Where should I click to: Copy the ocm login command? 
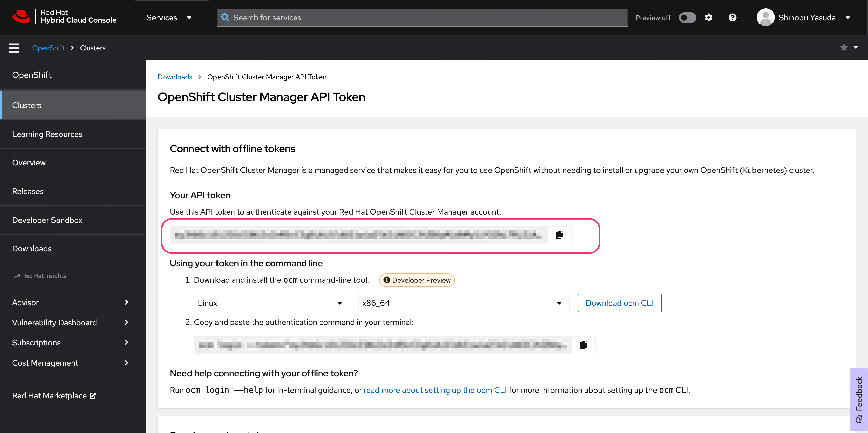tap(584, 345)
